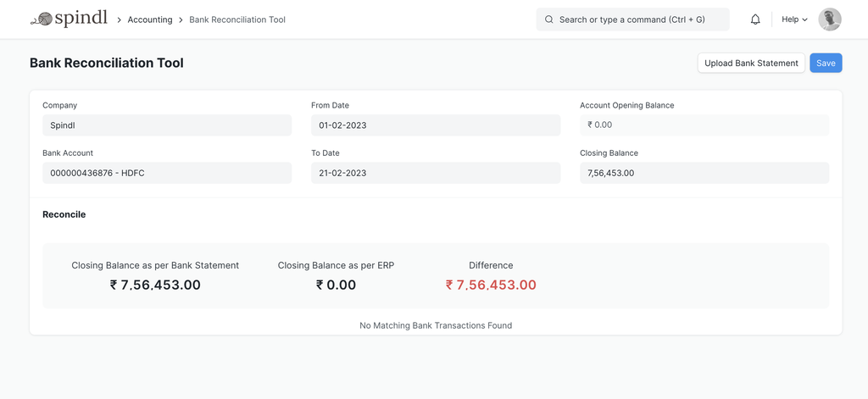This screenshot has width=868, height=399.
Task: Click Bank Reconciliation Tool breadcrumb
Action: (237, 19)
